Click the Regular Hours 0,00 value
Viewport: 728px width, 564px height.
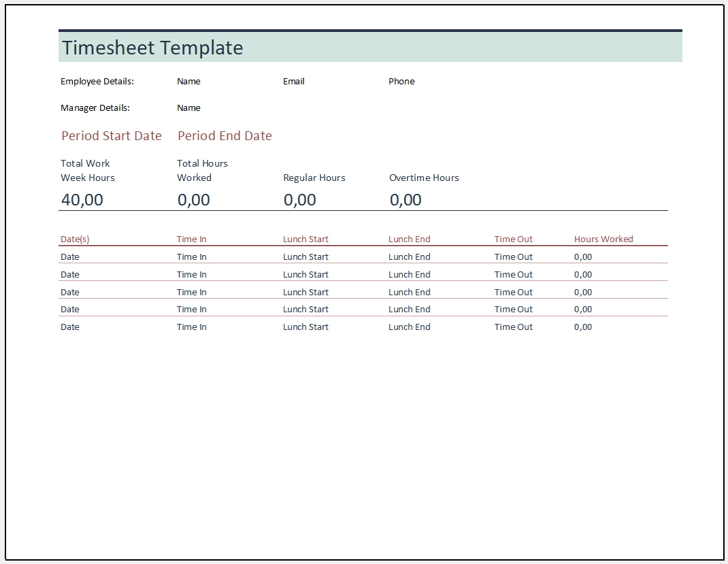(x=300, y=200)
